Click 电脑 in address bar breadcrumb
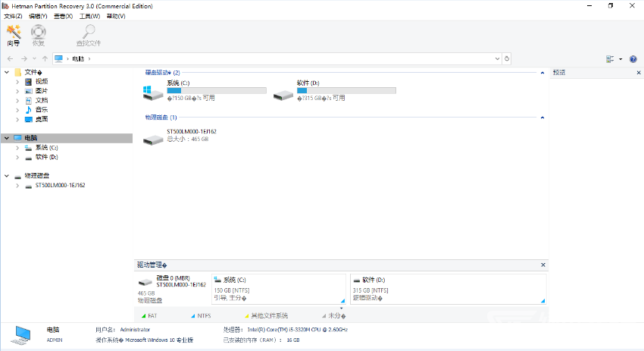The image size is (644, 351). [x=78, y=59]
